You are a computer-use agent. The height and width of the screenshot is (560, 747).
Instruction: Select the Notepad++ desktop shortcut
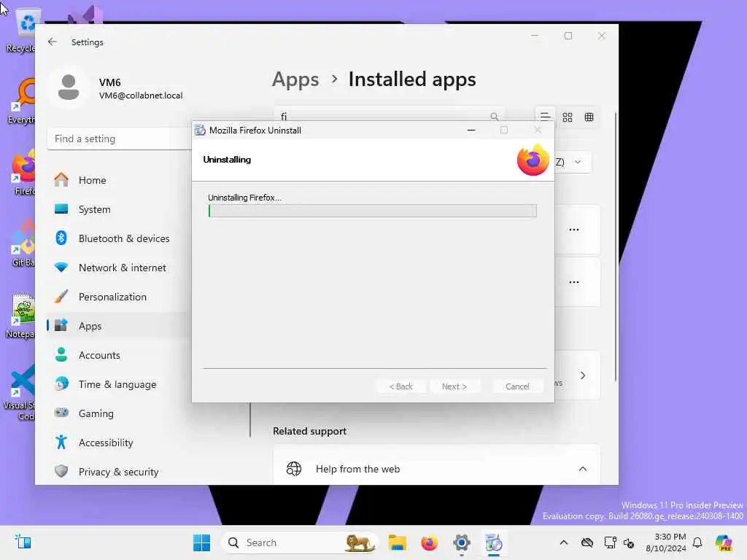21,316
